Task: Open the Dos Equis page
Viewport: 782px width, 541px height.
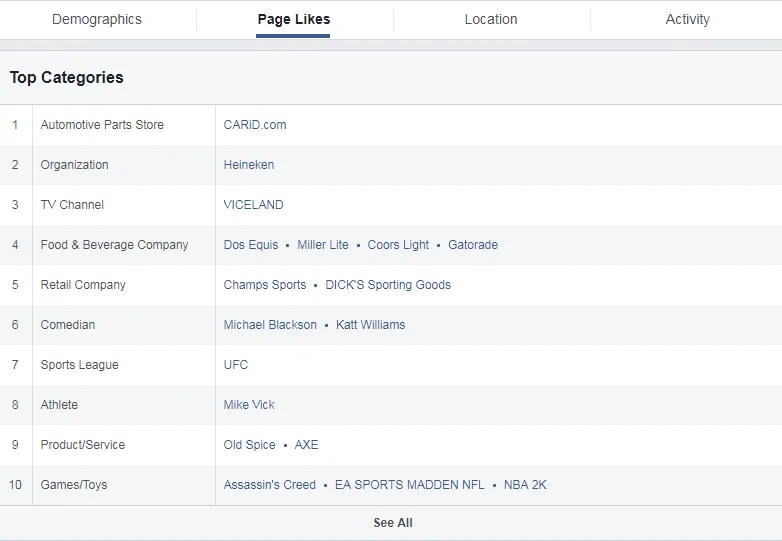Action: [x=250, y=245]
